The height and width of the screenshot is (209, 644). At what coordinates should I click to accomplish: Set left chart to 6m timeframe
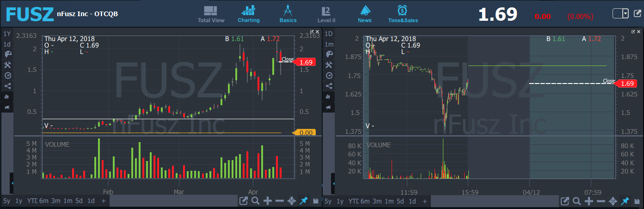[x=43, y=201]
